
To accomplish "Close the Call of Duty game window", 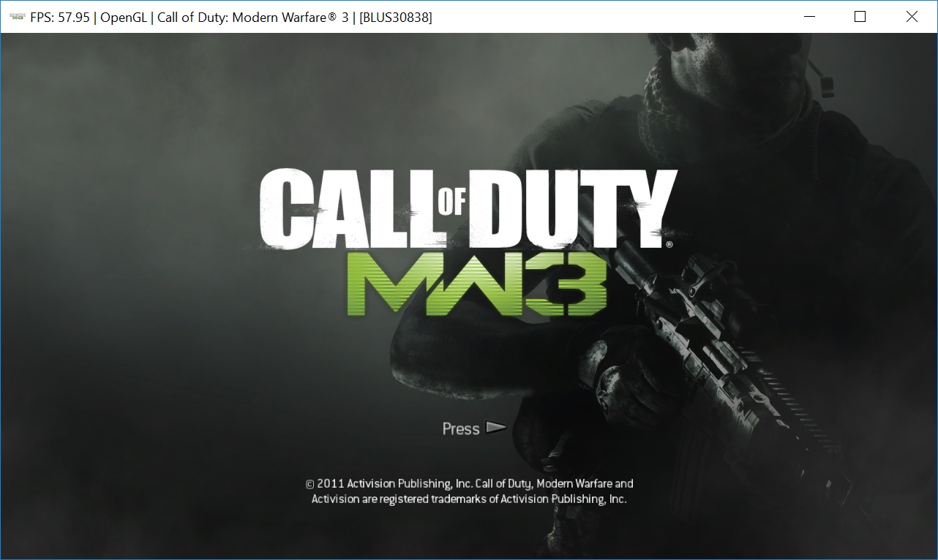I will 912,17.
